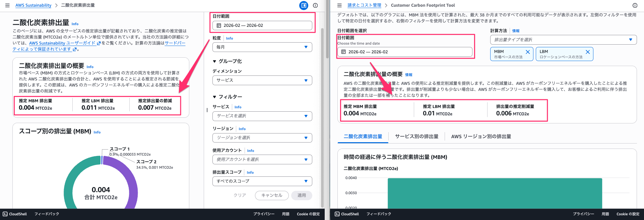Click 請求とコスト管理 breadcrumb link
Viewport: 644px width, 220px height.
click(x=364, y=5)
